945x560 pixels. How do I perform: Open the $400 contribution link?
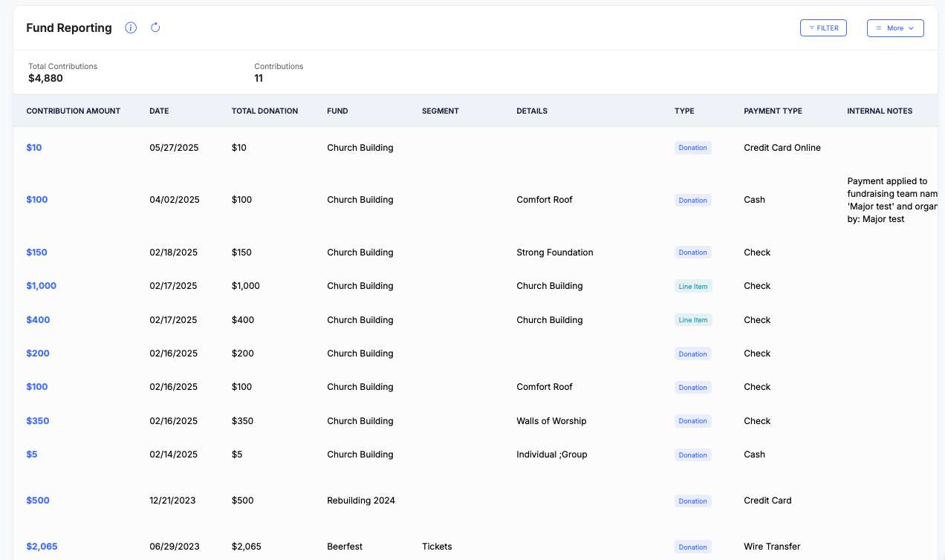(x=38, y=320)
